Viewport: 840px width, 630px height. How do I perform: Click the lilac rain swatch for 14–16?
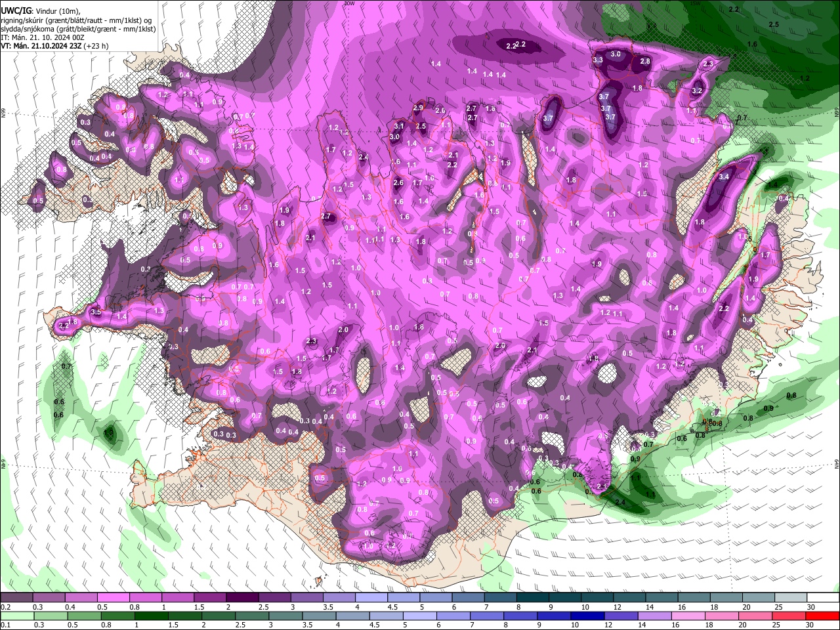pos(654,616)
